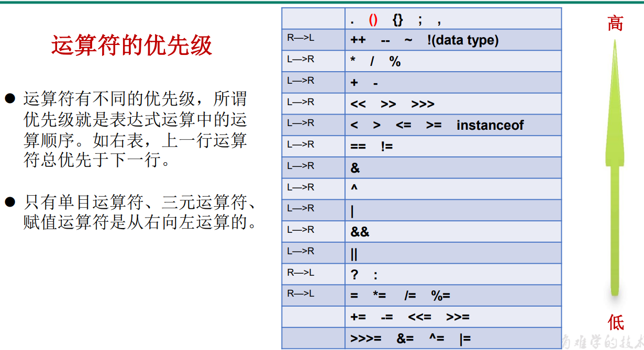The width and height of the screenshot is (644, 350).
Task: Click the ~ bitwise complement operator
Action: click(x=409, y=40)
